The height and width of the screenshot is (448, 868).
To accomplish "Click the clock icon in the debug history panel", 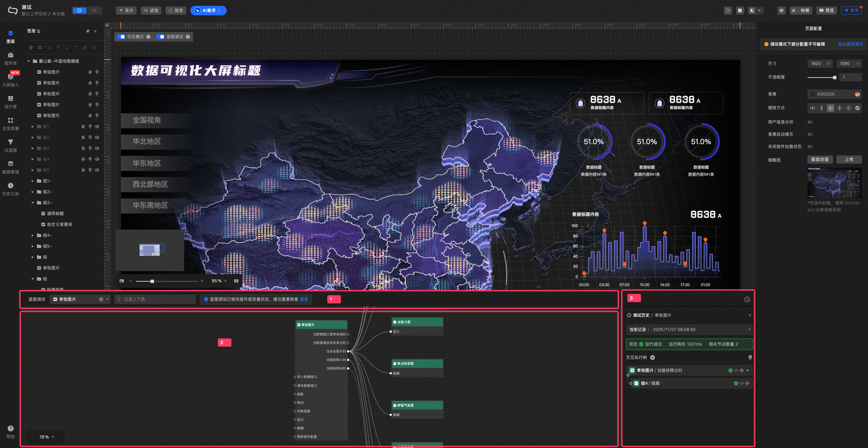I will [747, 299].
